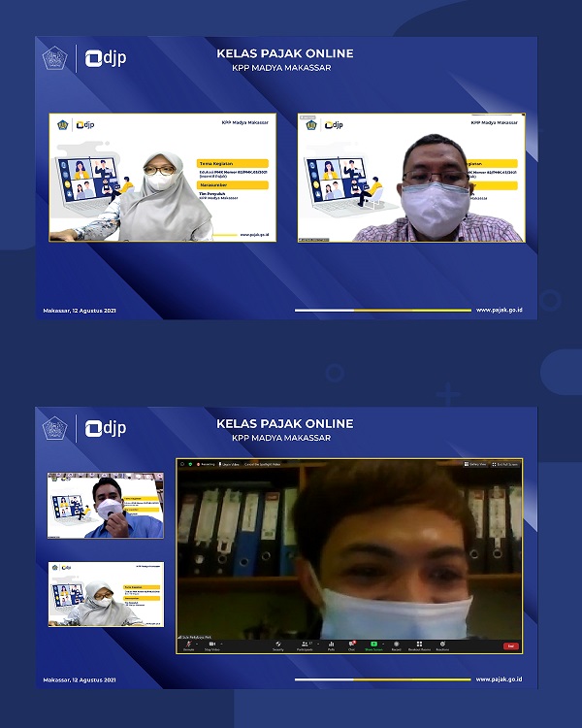
Task: Click the Stop Video camera icon
Action: 210,644
